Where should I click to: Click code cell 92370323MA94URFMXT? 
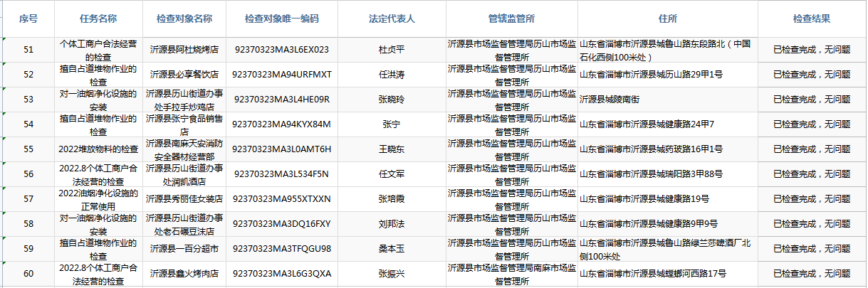pyautogui.click(x=281, y=75)
